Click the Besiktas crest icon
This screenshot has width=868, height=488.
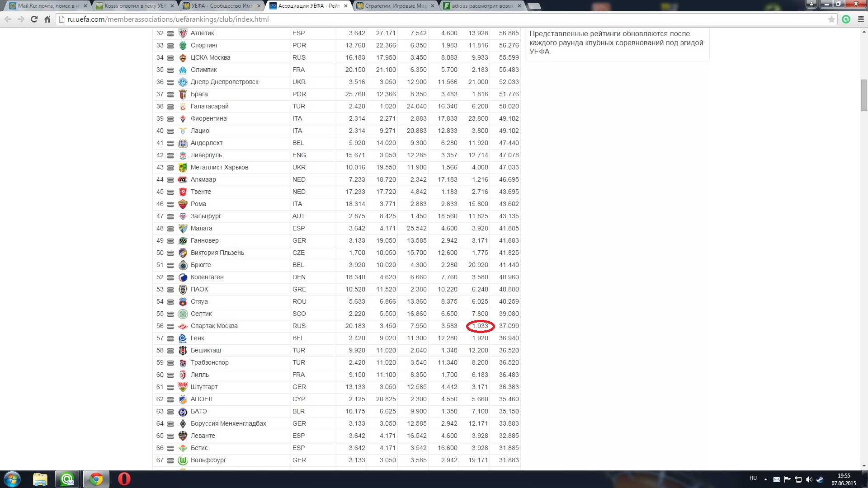click(x=183, y=351)
